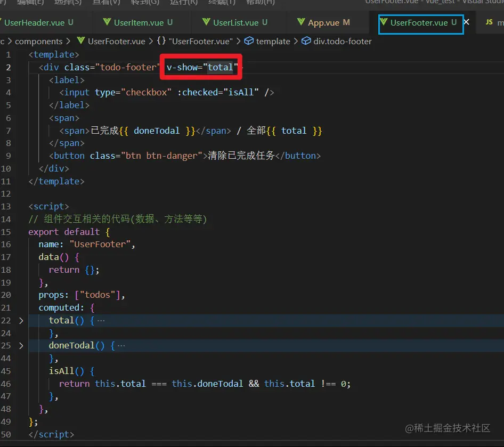This screenshot has width=504, height=447.
Task: Click return {}; on line 18
Action: [74, 270]
